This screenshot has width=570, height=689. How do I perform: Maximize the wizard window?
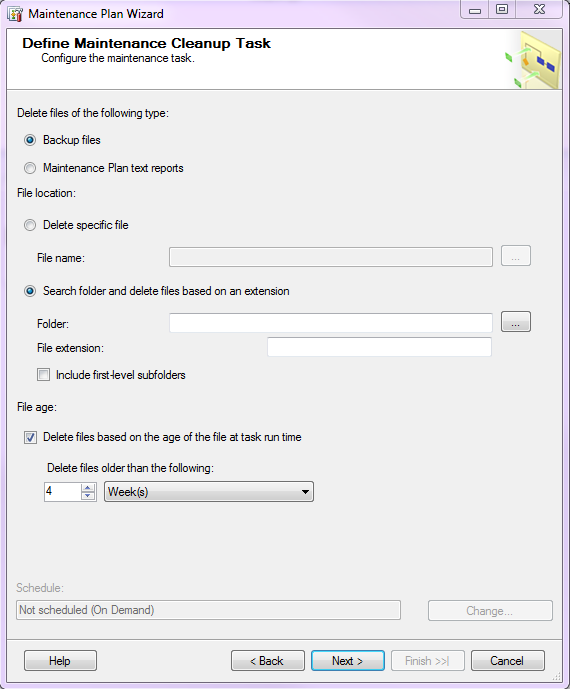click(x=502, y=9)
